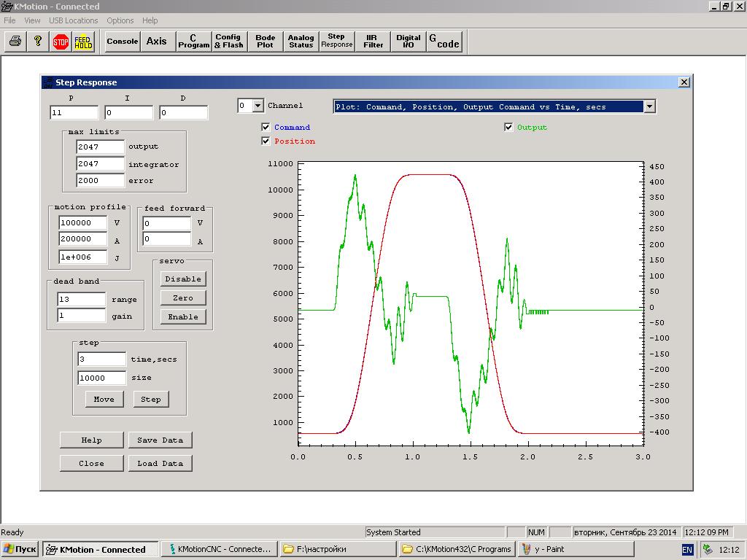Expand the Channel number dropdown
The height and width of the screenshot is (560, 747).
[x=257, y=106]
